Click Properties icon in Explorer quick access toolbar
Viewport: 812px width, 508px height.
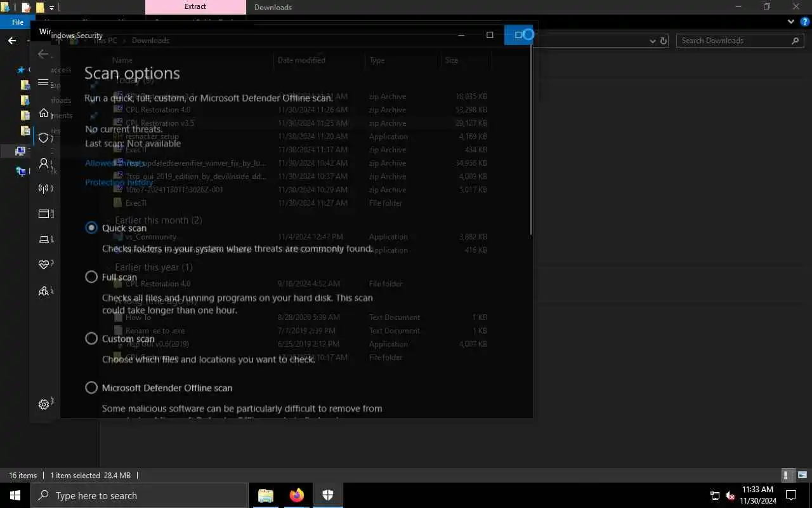(26, 8)
